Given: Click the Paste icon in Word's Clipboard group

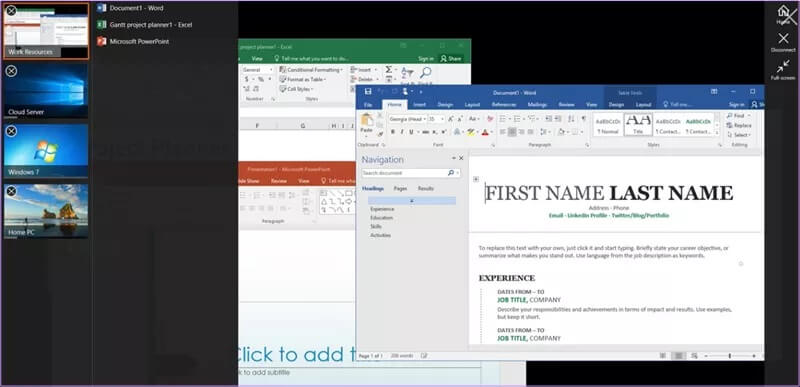Looking at the screenshot, I should coord(366,120).
